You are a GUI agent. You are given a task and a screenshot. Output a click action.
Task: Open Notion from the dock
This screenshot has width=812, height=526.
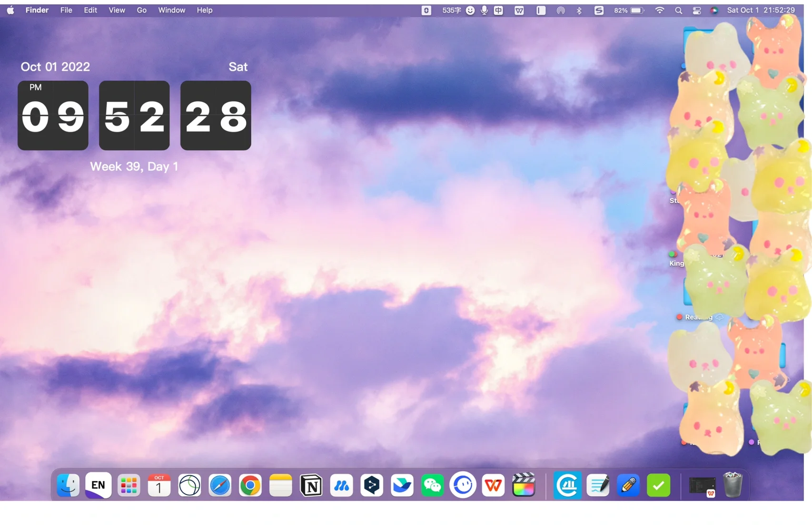coord(311,486)
